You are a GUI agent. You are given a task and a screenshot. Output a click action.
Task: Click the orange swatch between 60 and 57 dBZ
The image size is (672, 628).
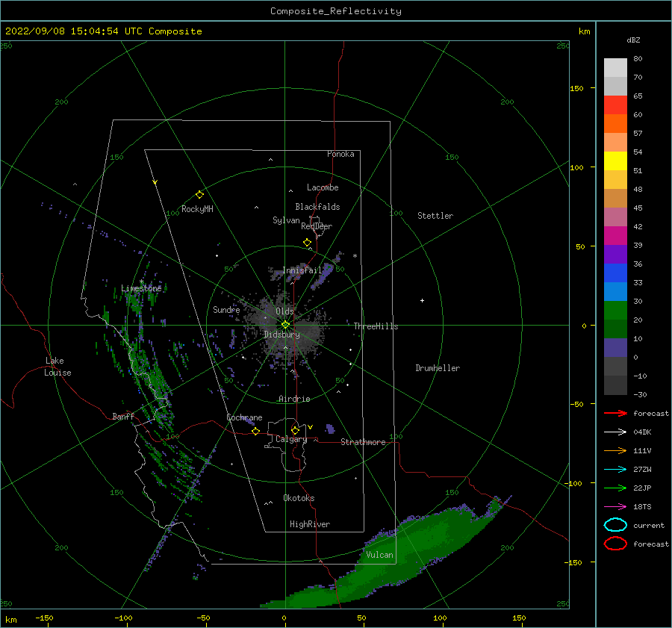(615, 124)
